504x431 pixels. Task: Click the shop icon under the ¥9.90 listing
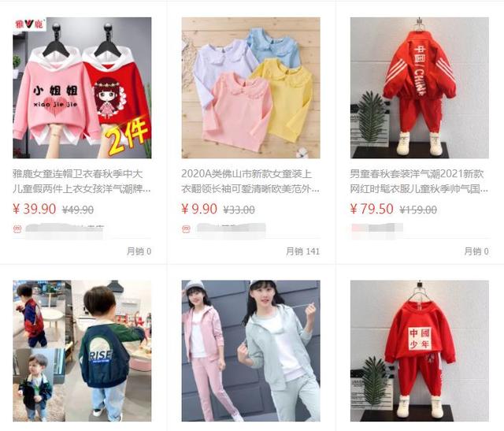tap(186, 229)
